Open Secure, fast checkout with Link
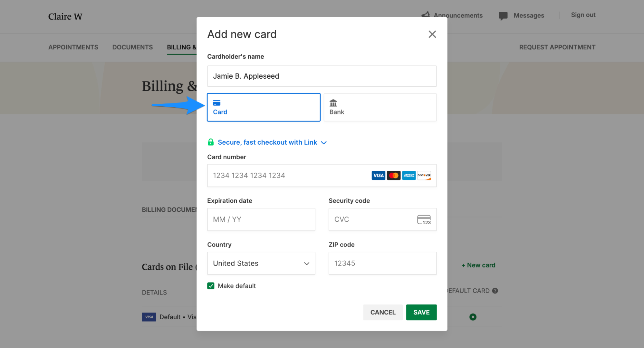The height and width of the screenshot is (348, 644). tap(267, 142)
